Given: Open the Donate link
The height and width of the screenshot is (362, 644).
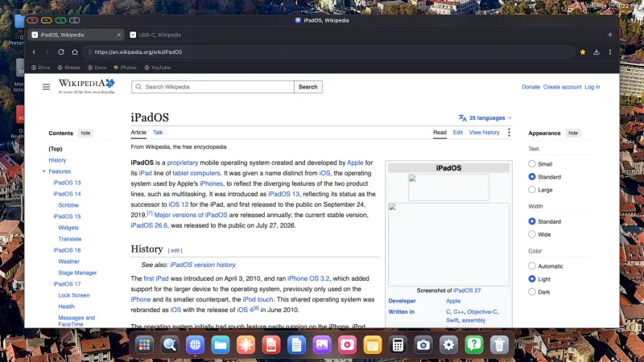Looking at the screenshot, I should [530, 87].
